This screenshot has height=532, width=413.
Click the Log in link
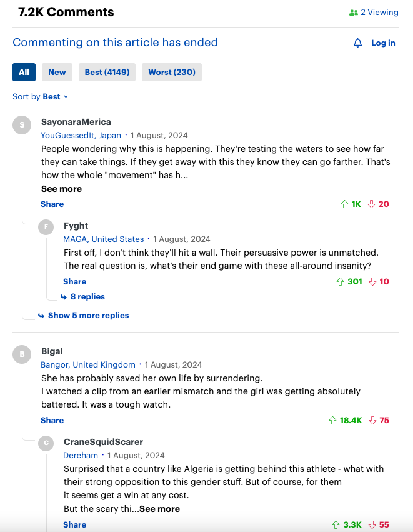pyautogui.click(x=383, y=43)
